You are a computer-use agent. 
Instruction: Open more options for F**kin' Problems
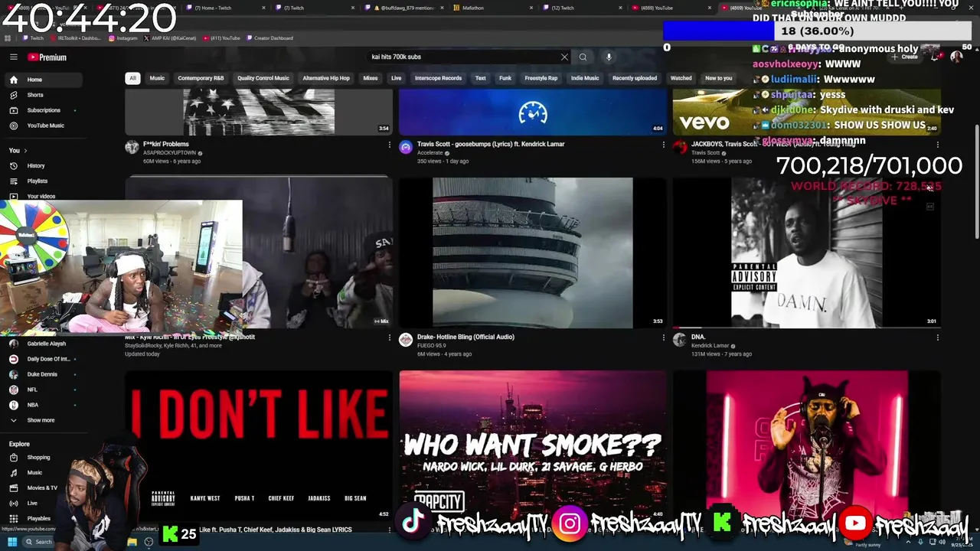point(389,145)
